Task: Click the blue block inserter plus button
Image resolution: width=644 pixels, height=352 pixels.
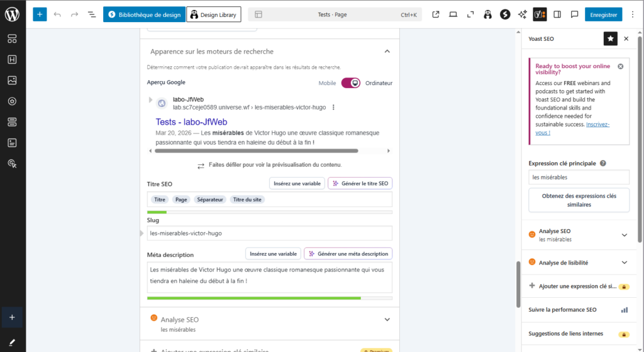Action: 40,14
